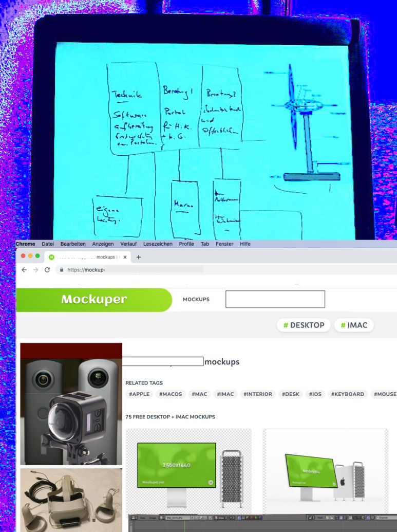Click the browser forward arrow
The width and height of the screenshot is (397, 532).
(35, 270)
